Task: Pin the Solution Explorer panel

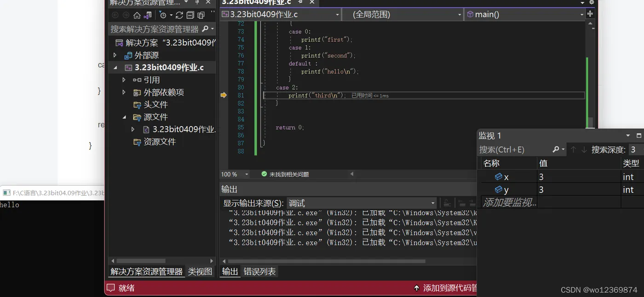Action: click(197, 2)
